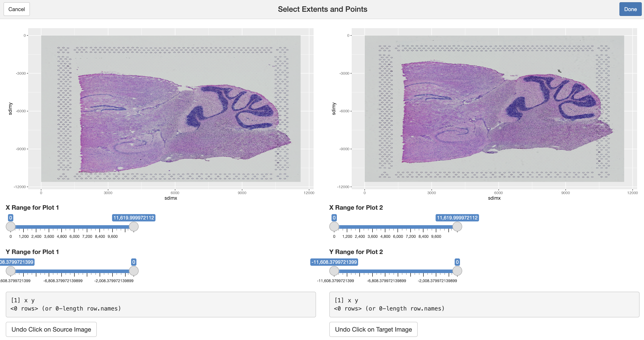
Task: Pick the upper handle of Y Range Plot 2
Action: tap(457, 271)
